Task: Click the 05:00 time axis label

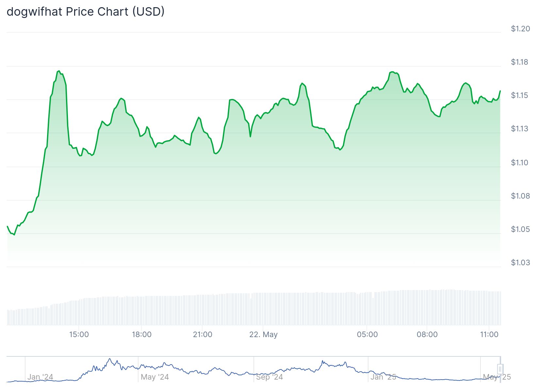Action: 367,335
